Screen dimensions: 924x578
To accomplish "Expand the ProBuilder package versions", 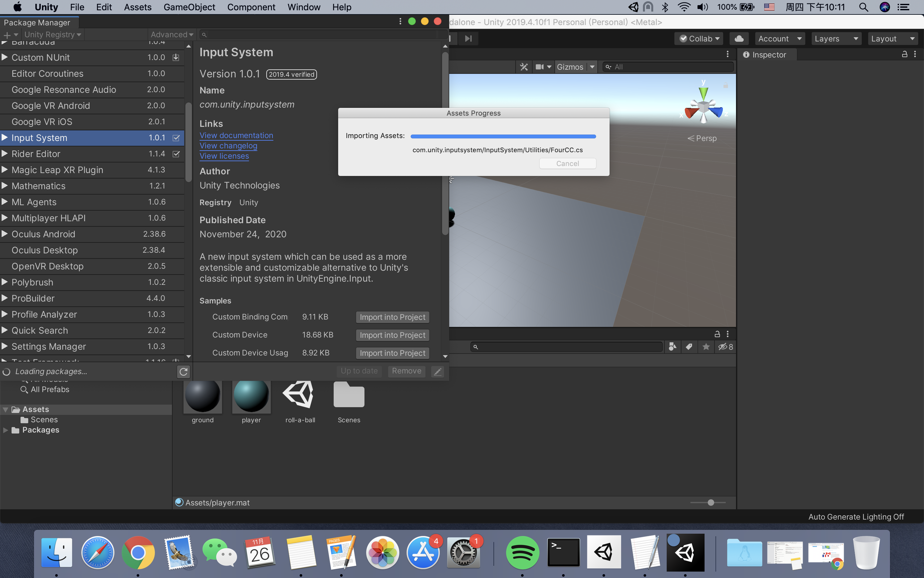I will click(x=4, y=298).
